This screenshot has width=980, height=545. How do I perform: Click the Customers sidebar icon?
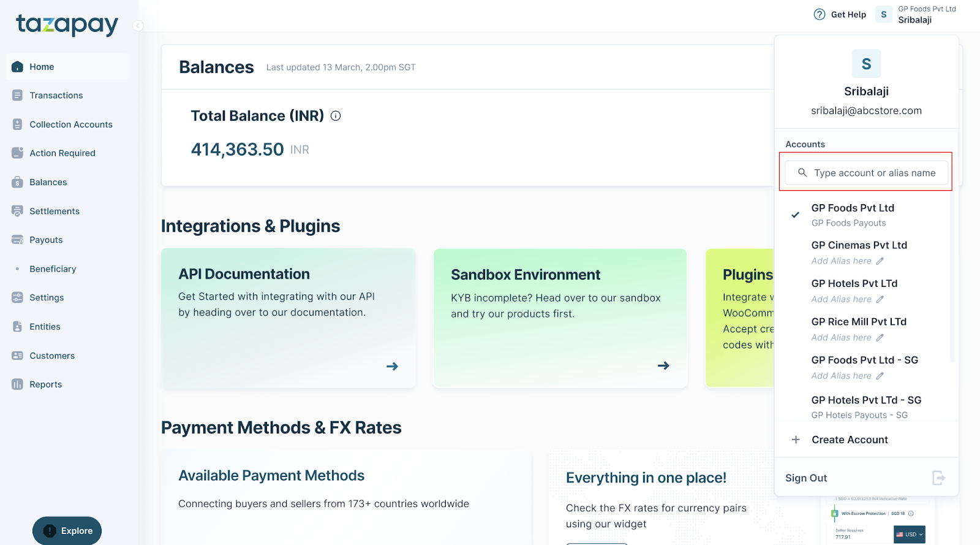(x=17, y=356)
